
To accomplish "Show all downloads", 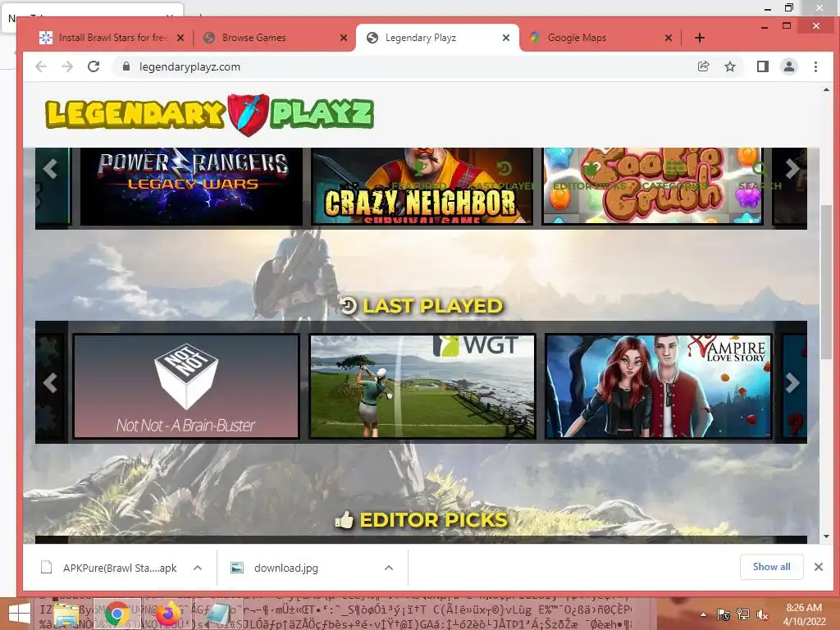I will pos(771,567).
